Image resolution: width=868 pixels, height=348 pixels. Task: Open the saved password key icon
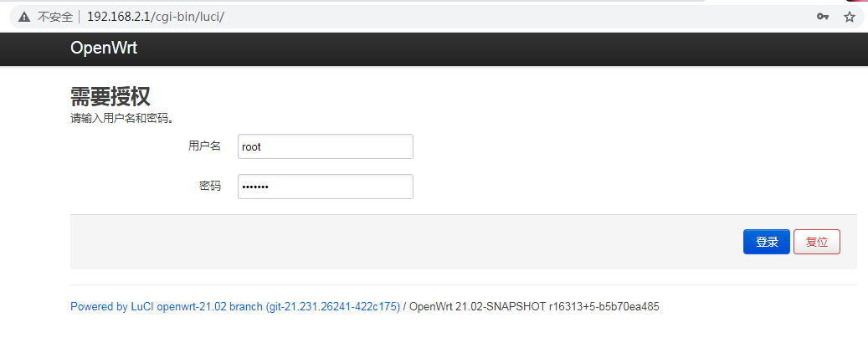click(x=823, y=17)
